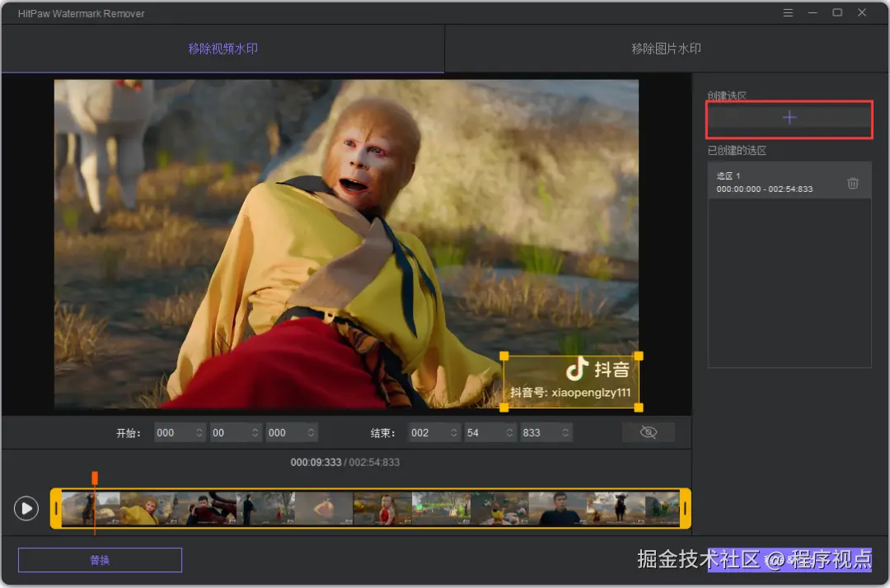Select the 选区 1 entry in list
The height and width of the screenshot is (588, 890).
coord(789,181)
